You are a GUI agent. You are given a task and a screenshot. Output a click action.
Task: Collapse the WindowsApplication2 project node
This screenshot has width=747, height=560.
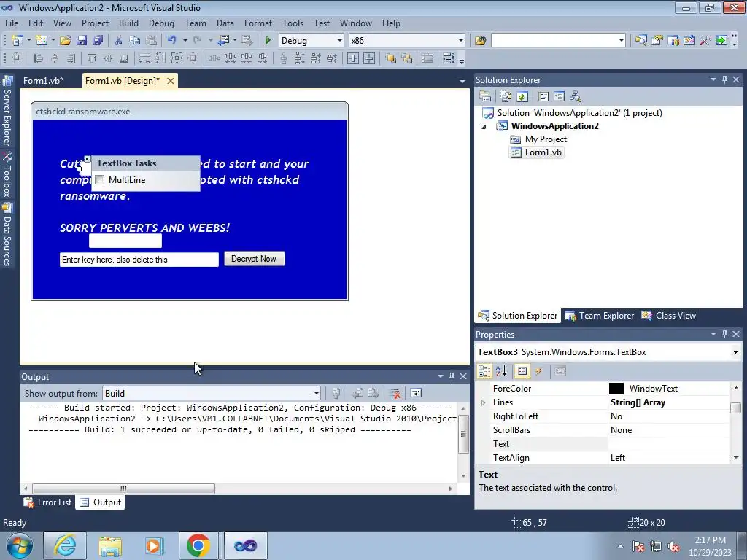click(x=484, y=127)
